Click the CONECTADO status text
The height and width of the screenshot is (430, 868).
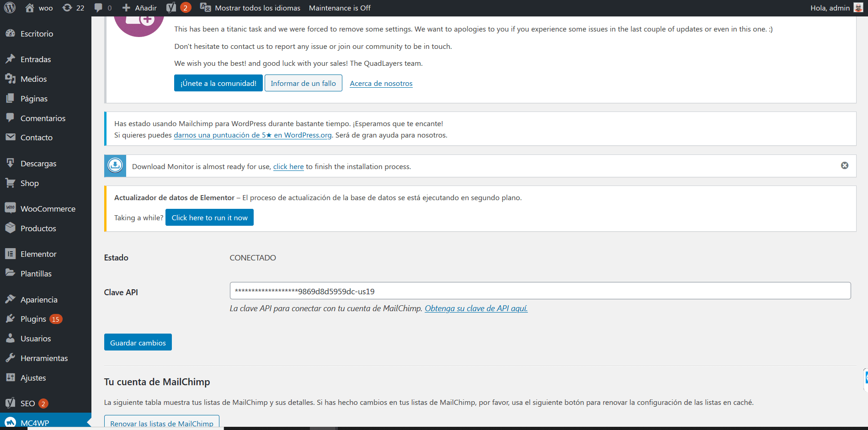pyautogui.click(x=253, y=258)
